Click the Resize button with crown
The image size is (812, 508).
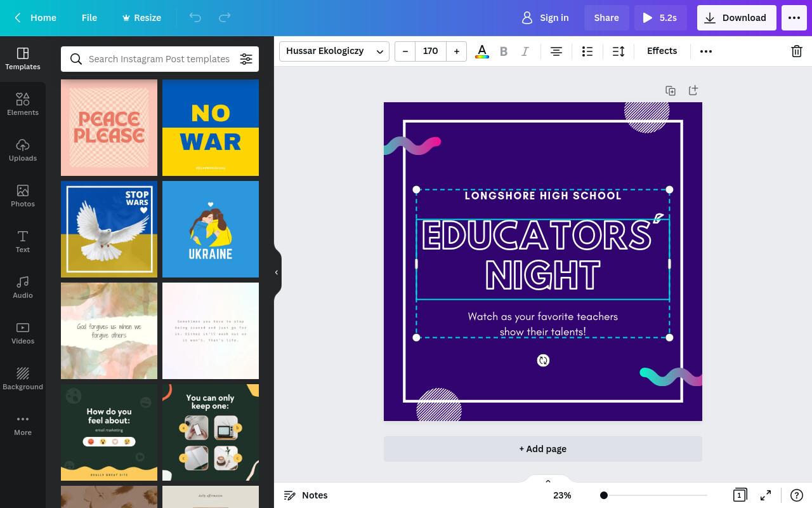[x=141, y=18]
